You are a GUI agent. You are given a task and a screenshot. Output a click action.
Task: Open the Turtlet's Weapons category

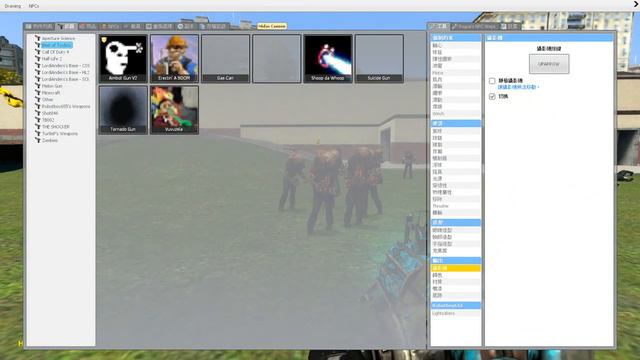[x=60, y=133]
